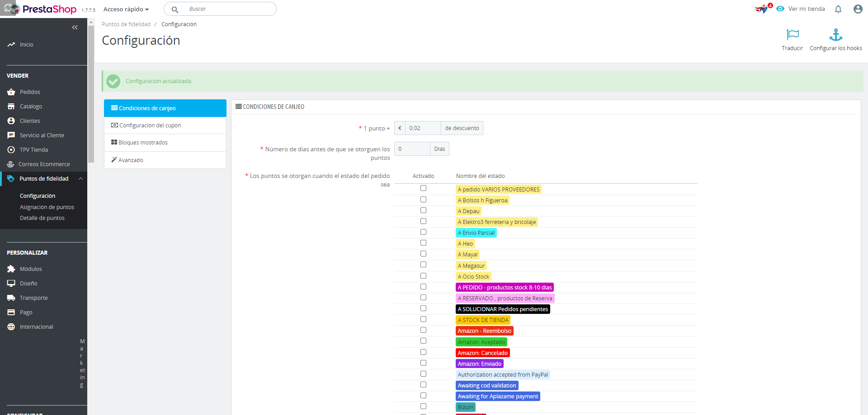Screen dimensions: 868x415
Task: Click the Configurar los hooks anchor icon
Action: (836, 35)
